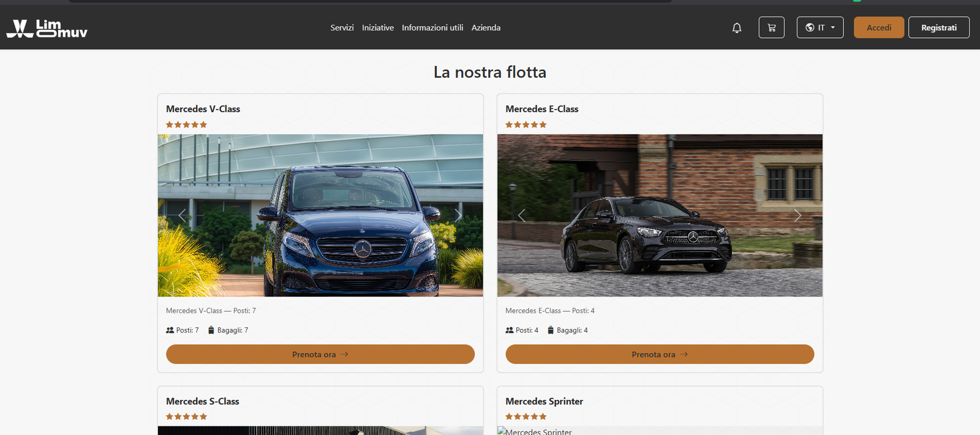Click the V-Class star rating

pyautogui.click(x=187, y=125)
